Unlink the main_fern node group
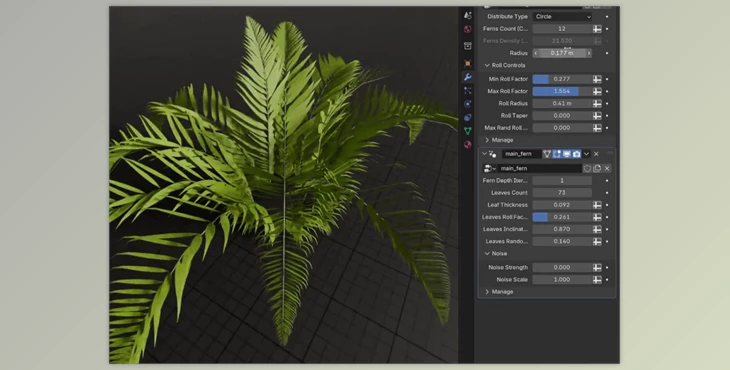Viewport: 730px width, 370px height. (x=607, y=168)
